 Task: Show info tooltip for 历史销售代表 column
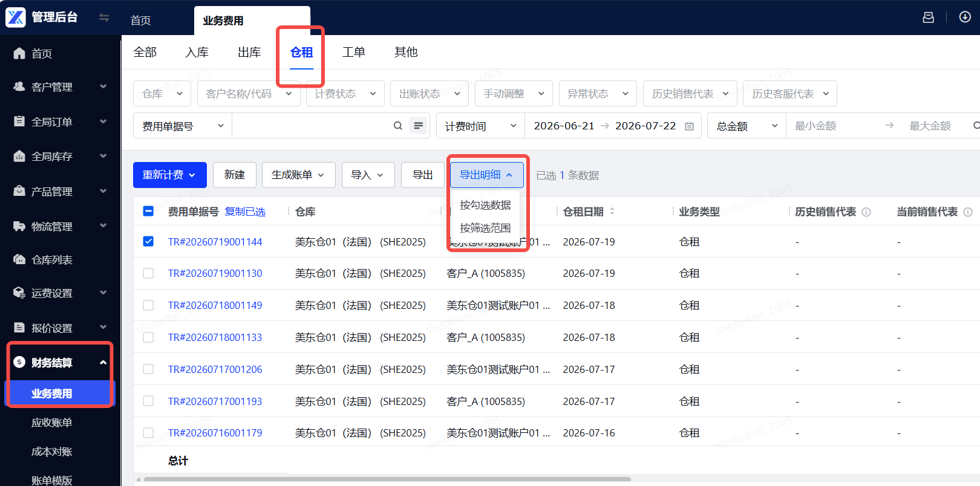pyautogui.click(x=866, y=212)
